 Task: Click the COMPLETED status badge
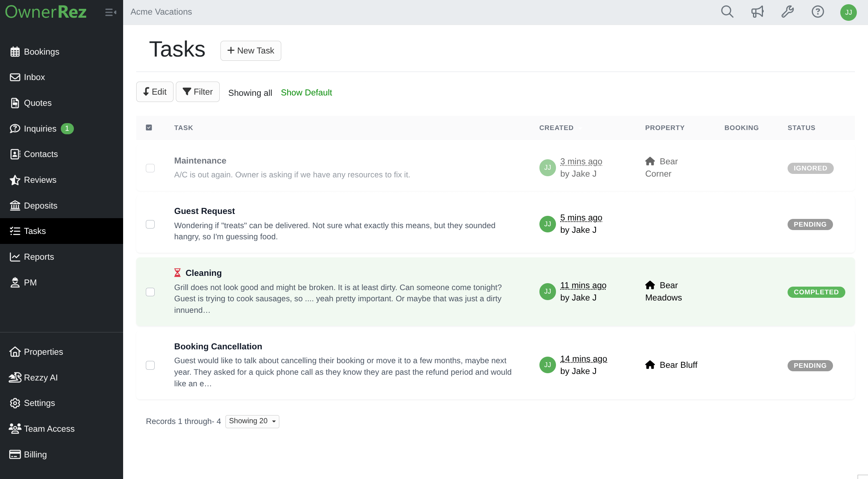[x=816, y=292]
